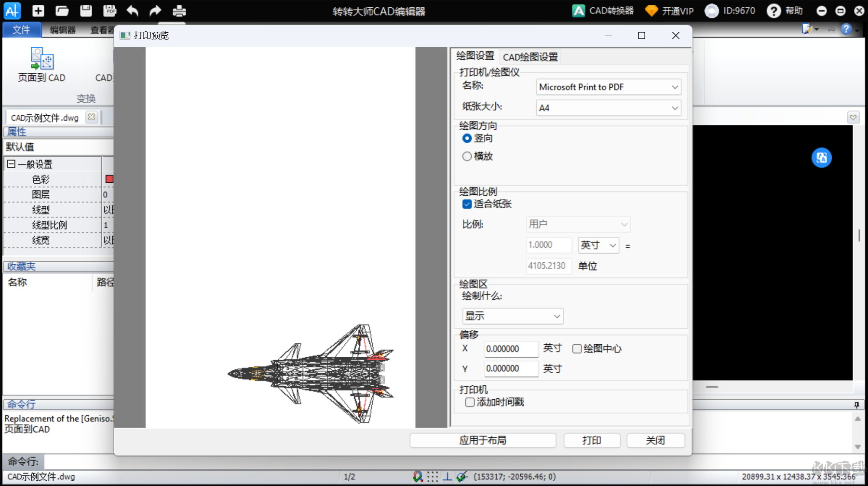Click the blue translate floating icon
868x486 pixels.
(821, 158)
